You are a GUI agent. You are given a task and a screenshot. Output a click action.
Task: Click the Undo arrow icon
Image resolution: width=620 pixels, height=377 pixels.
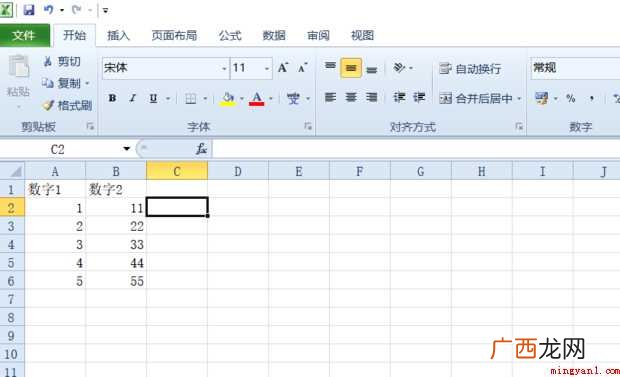tap(49, 9)
